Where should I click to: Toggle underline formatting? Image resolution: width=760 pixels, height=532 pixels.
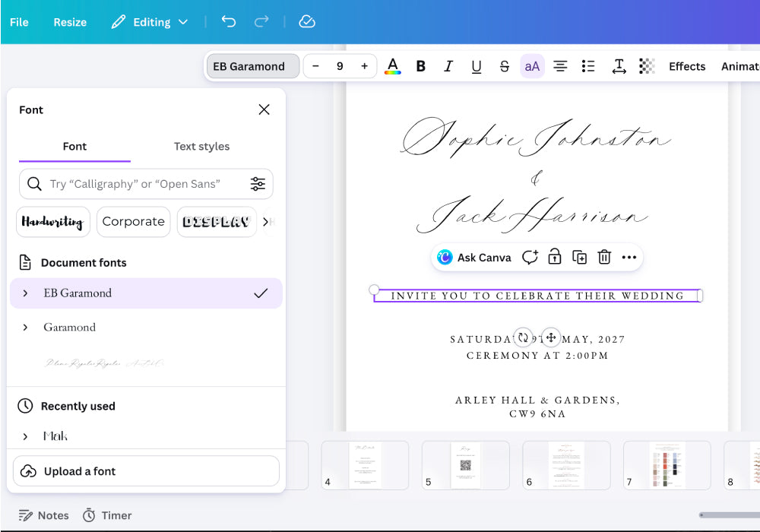pos(477,66)
